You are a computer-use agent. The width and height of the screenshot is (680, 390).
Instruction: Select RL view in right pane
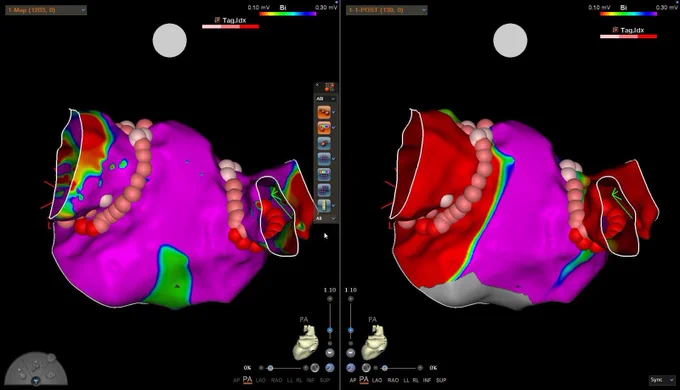click(415, 380)
